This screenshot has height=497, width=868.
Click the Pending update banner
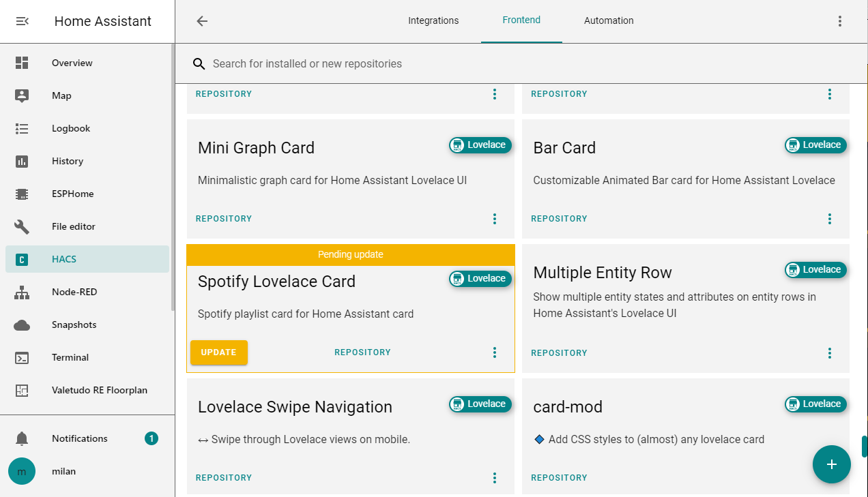(351, 254)
